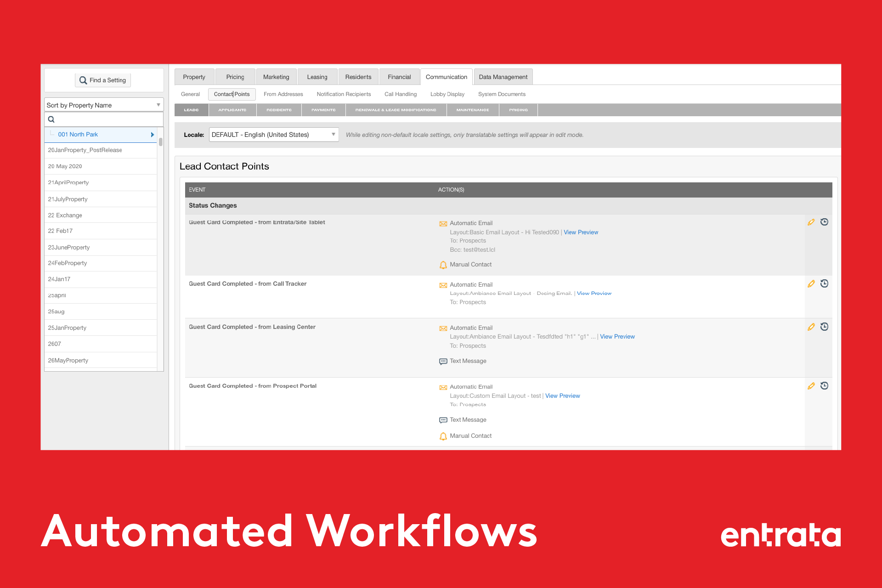This screenshot has height=588, width=882.
Task: Click pencil edit icon for Leasing Center row
Action: pos(811,327)
